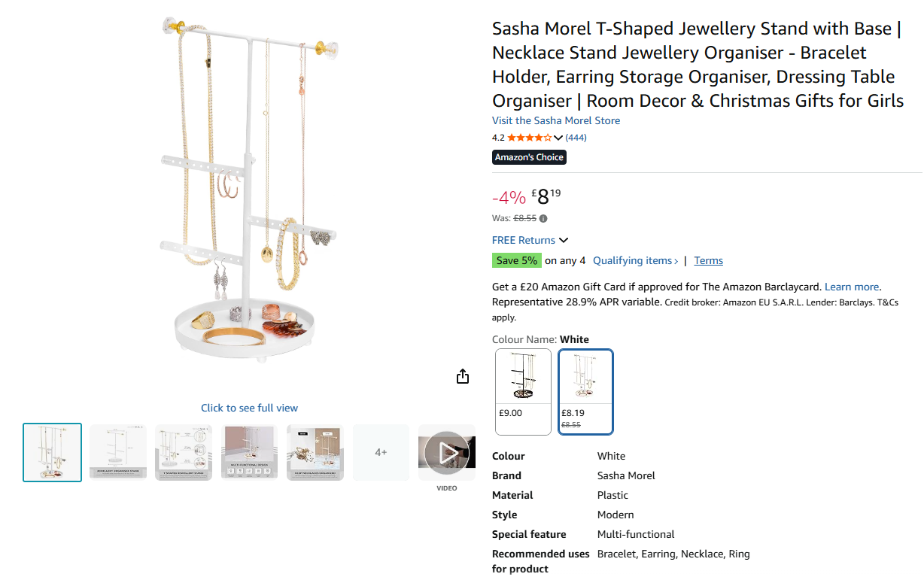Expand the rating breakdown chevron
This screenshot has width=924, height=577.
[558, 138]
